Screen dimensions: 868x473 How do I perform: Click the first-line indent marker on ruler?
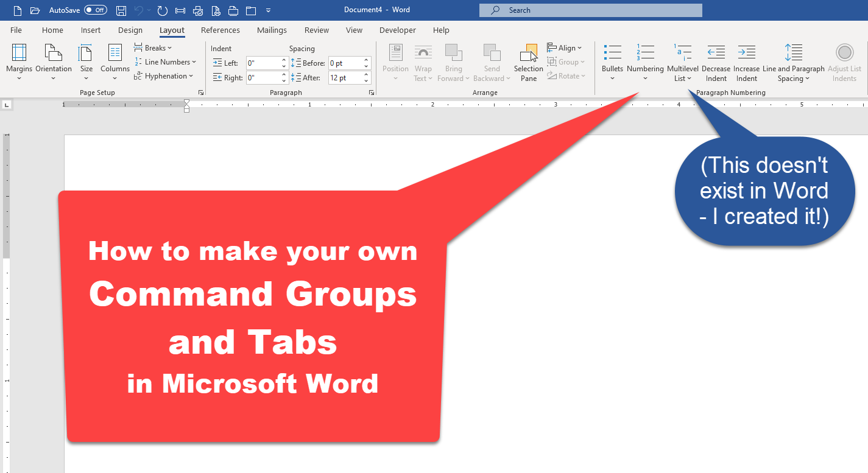click(x=186, y=102)
